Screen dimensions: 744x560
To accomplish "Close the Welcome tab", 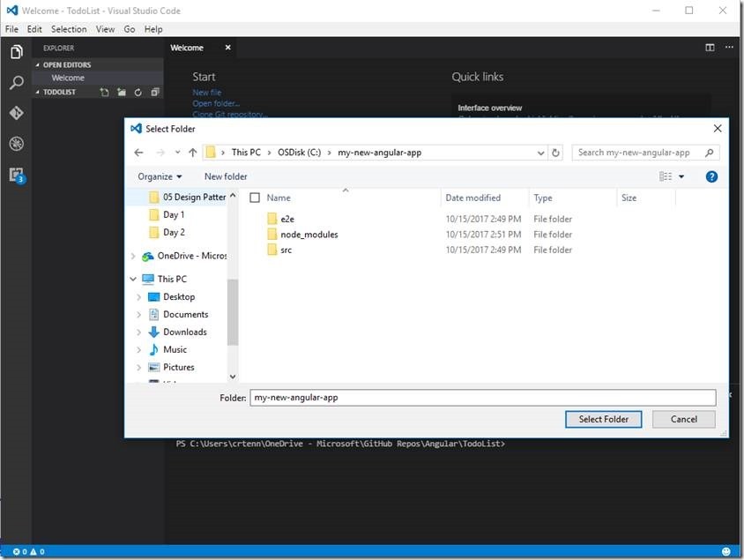I will (x=227, y=48).
